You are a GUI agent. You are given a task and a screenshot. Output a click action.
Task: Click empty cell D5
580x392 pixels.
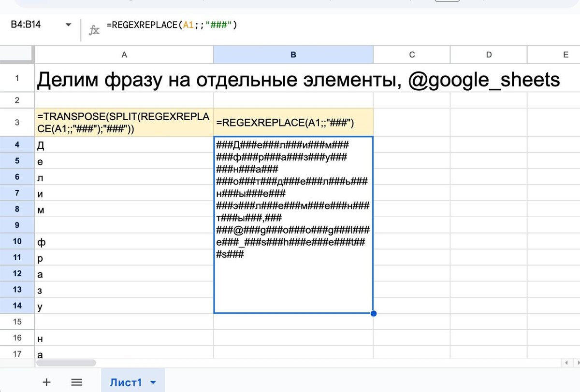coord(489,161)
